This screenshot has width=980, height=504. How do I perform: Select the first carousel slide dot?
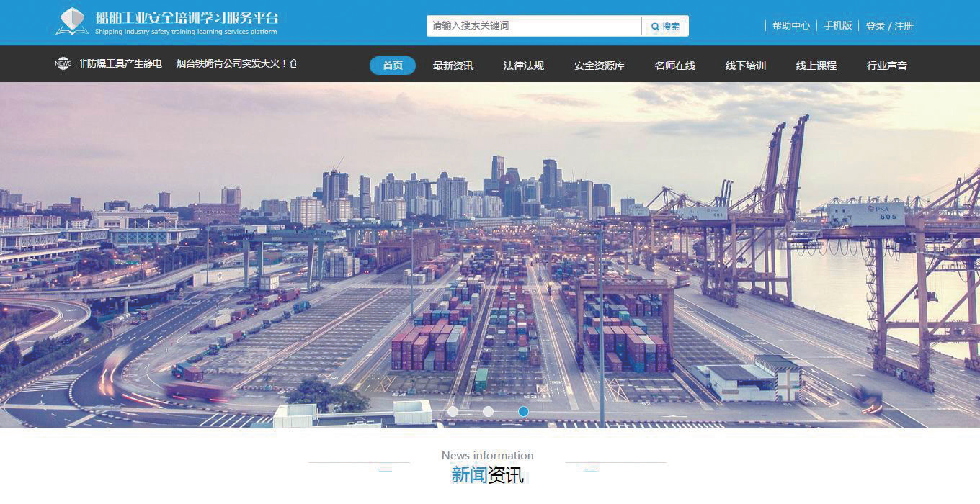[453, 411]
